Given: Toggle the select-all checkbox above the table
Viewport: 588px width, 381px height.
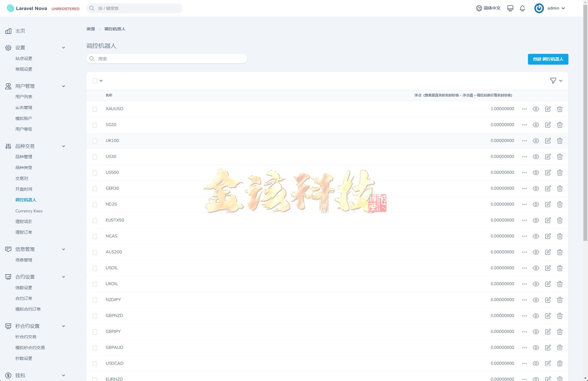Looking at the screenshot, I should tap(95, 81).
